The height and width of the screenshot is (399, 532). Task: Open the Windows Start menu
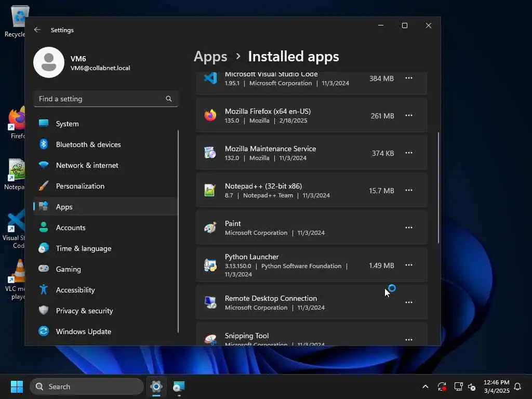(x=17, y=387)
